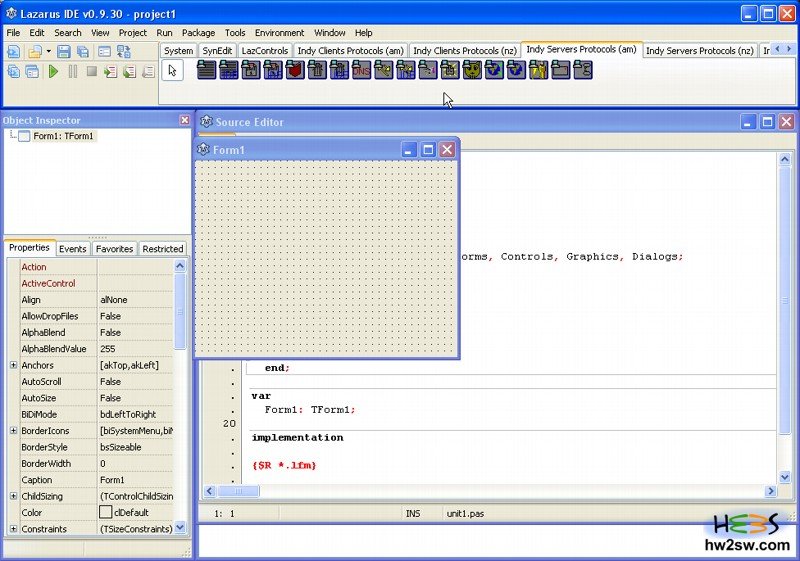Click the Step Into debug icon

(111, 71)
